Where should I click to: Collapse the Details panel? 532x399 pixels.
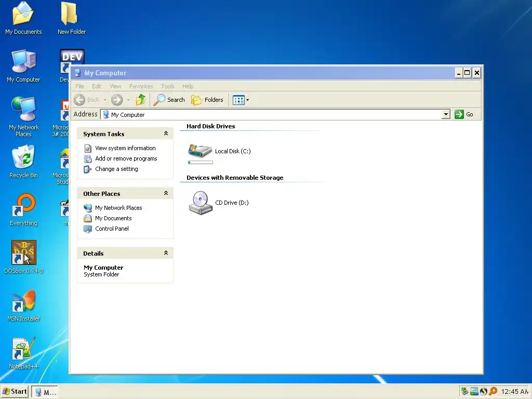(x=166, y=253)
